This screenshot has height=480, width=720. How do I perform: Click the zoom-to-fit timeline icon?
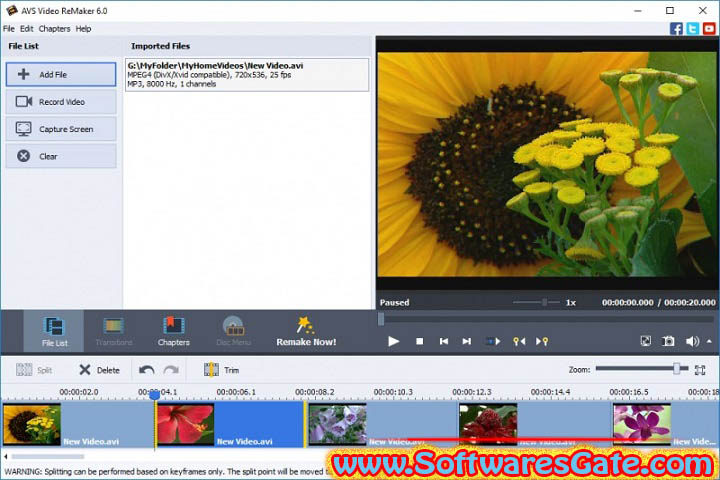point(700,370)
